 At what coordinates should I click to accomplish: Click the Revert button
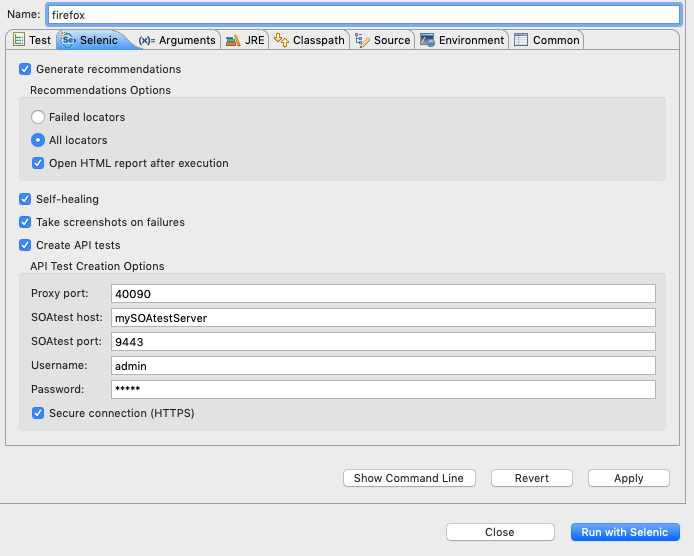pos(532,478)
